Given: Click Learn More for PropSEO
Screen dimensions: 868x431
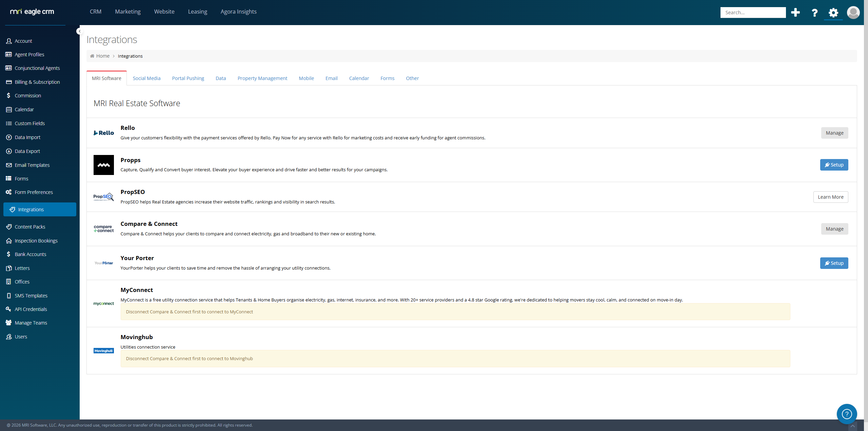Looking at the screenshot, I should (830, 197).
